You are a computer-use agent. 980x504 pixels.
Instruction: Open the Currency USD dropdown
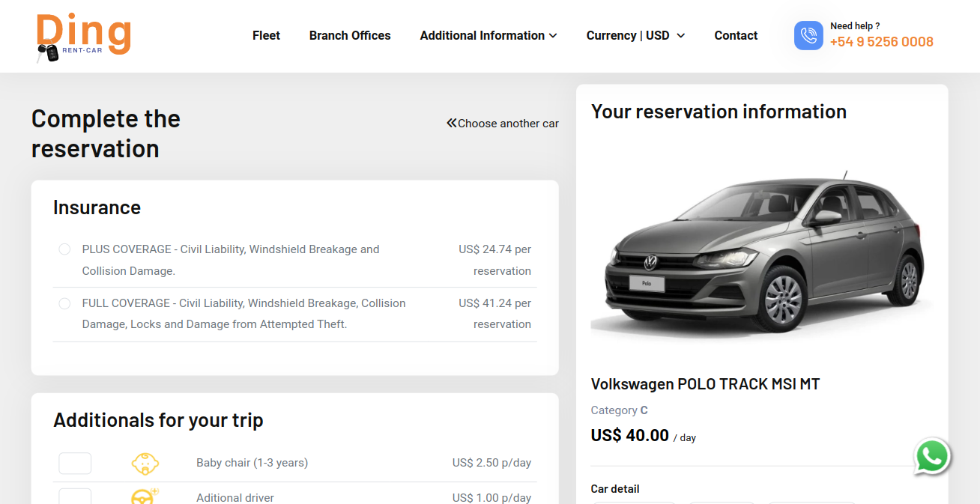(635, 35)
